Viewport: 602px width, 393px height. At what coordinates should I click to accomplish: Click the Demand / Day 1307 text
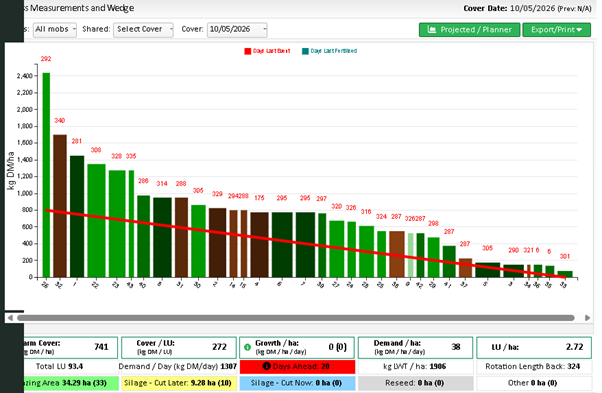[178, 367]
